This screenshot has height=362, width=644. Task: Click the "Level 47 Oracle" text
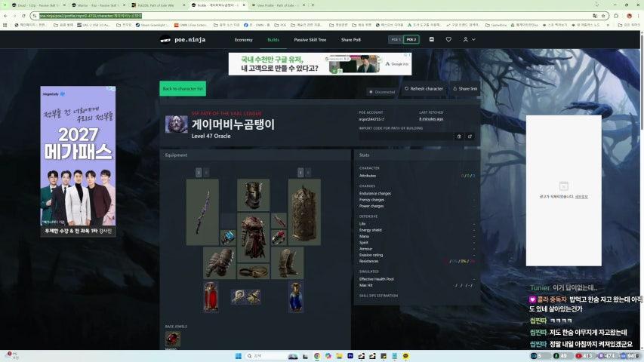coord(211,136)
